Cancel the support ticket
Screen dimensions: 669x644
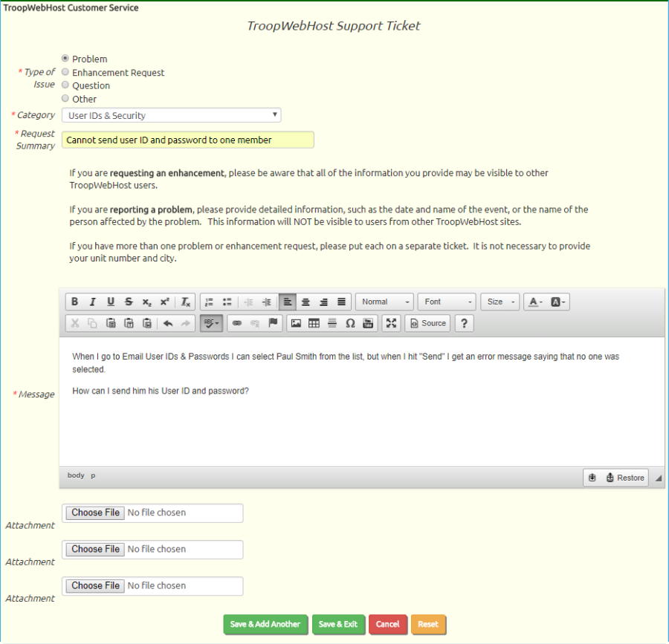click(x=388, y=625)
